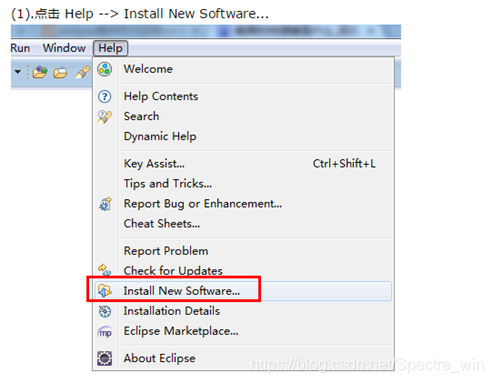Screen dimensions: 493x383
Task: Click the Welcome globe icon
Action: pyautogui.click(x=105, y=69)
